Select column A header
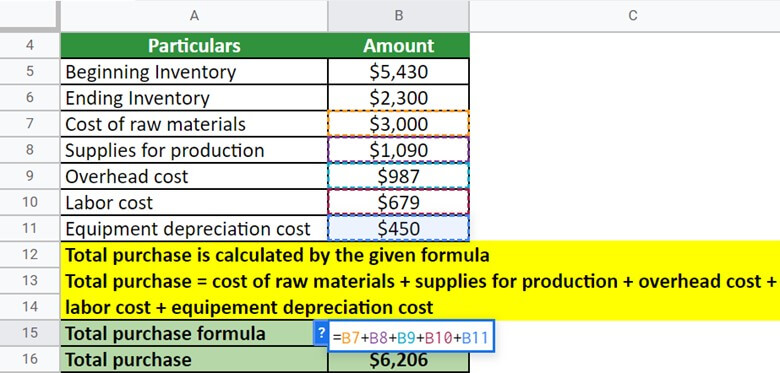This screenshot has width=780, height=373. coord(194,16)
